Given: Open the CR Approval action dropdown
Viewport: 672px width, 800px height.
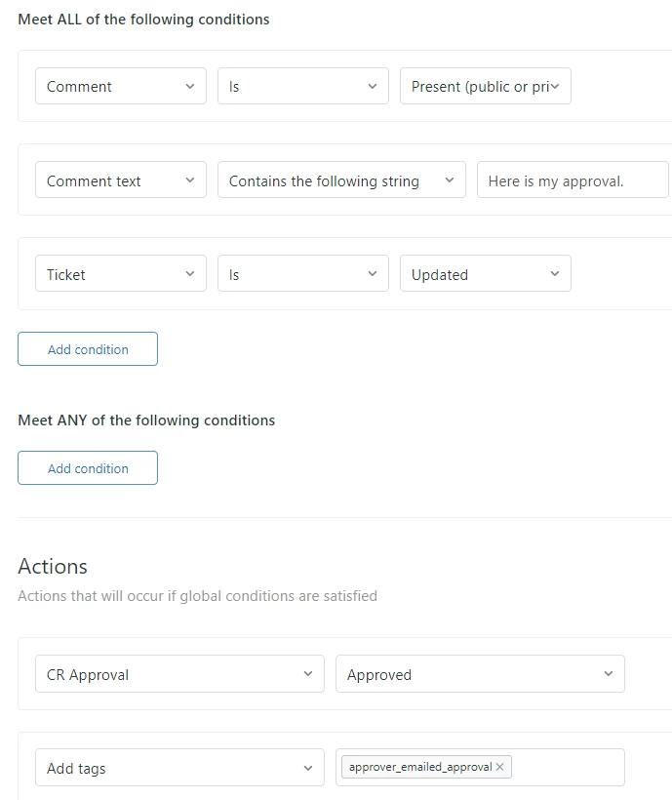Looking at the screenshot, I should 179,674.
